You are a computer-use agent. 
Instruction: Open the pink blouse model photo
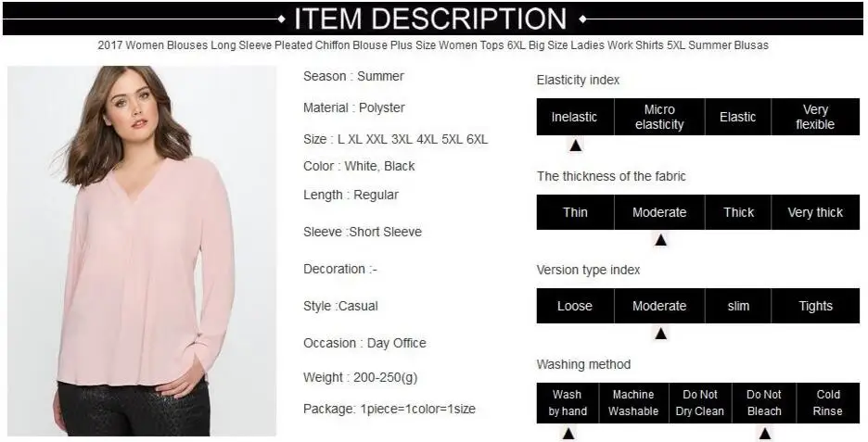[x=142, y=251]
